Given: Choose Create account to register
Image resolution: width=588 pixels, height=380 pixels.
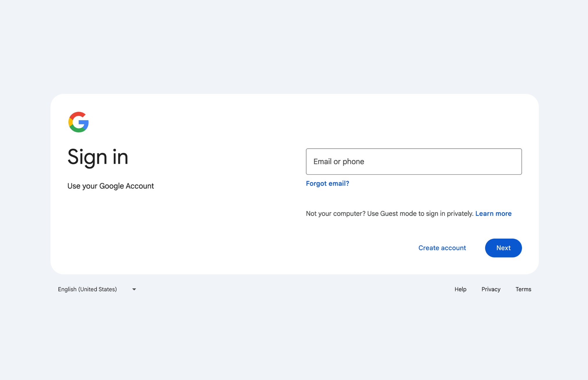Looking at the screenshot, I should click(442, 248).
